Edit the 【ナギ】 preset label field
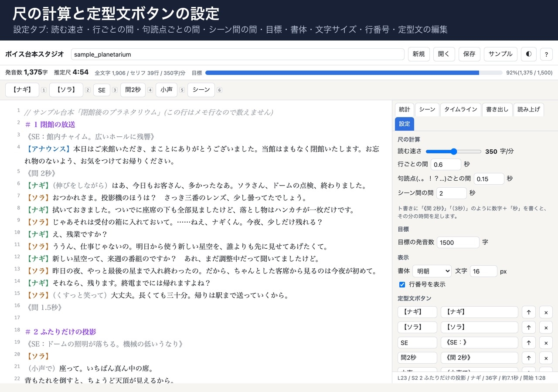 (417, 312)
